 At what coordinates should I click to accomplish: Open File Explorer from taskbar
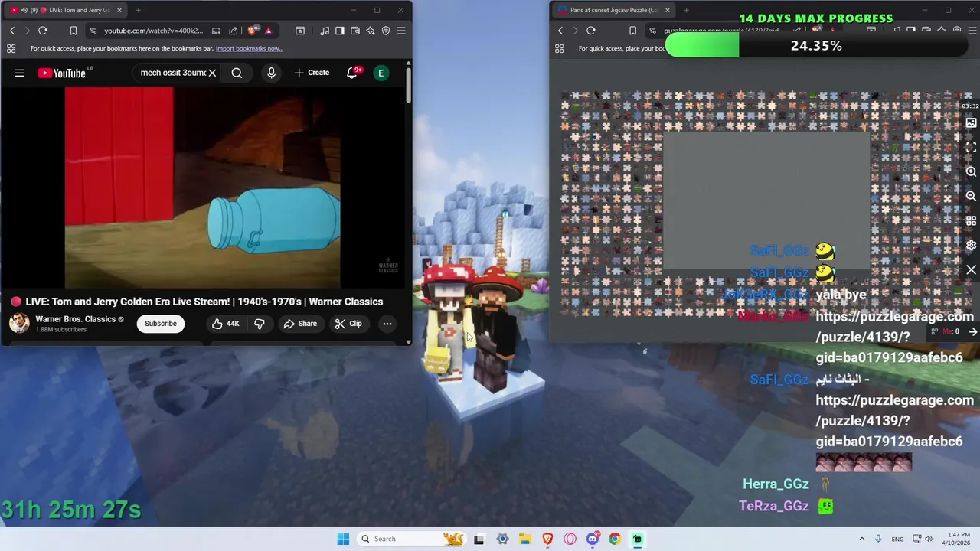525,539
